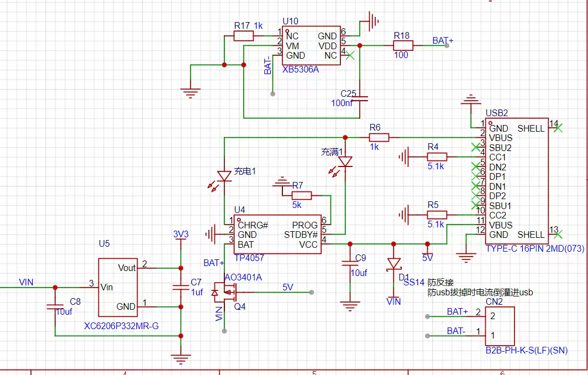Select capacitor C7 symbol

(181, 287)
